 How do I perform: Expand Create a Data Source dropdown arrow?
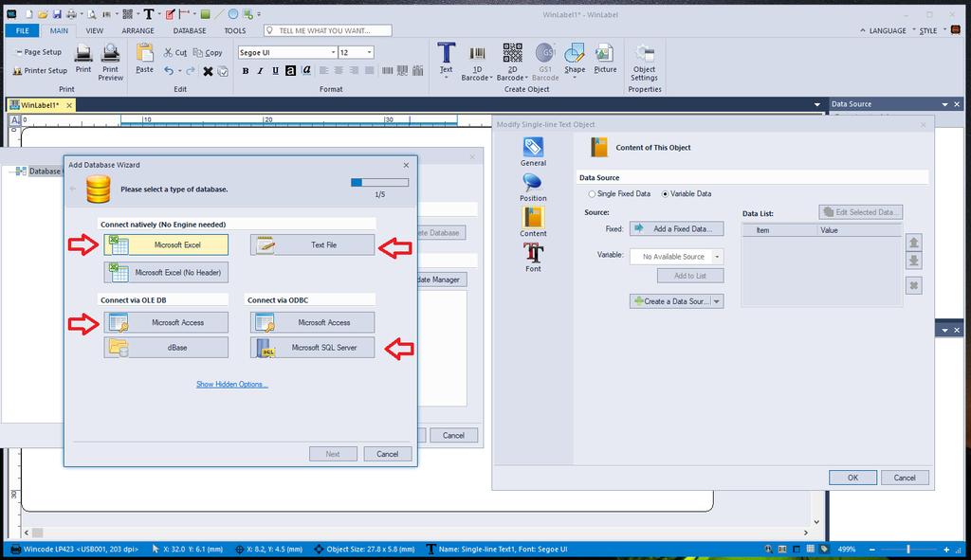point(717,301)
